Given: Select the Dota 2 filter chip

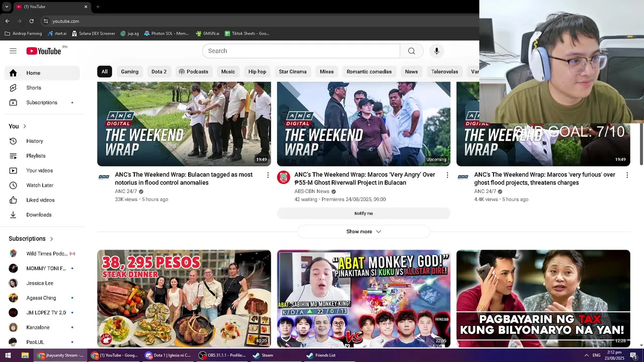Looking at the screenshot, I should coord(159,71).
